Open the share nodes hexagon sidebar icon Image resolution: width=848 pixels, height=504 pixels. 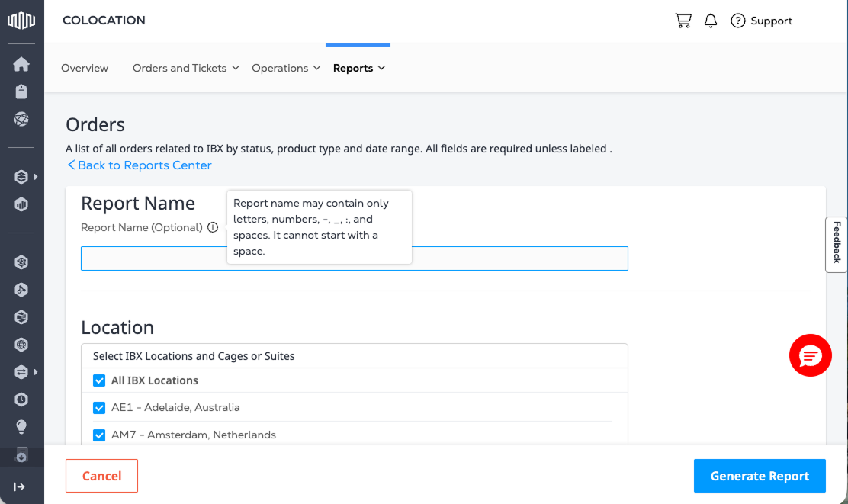(21, 290)
